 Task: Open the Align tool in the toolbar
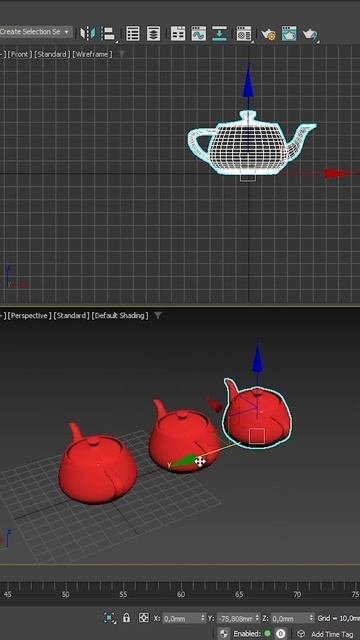coord(108,33)
